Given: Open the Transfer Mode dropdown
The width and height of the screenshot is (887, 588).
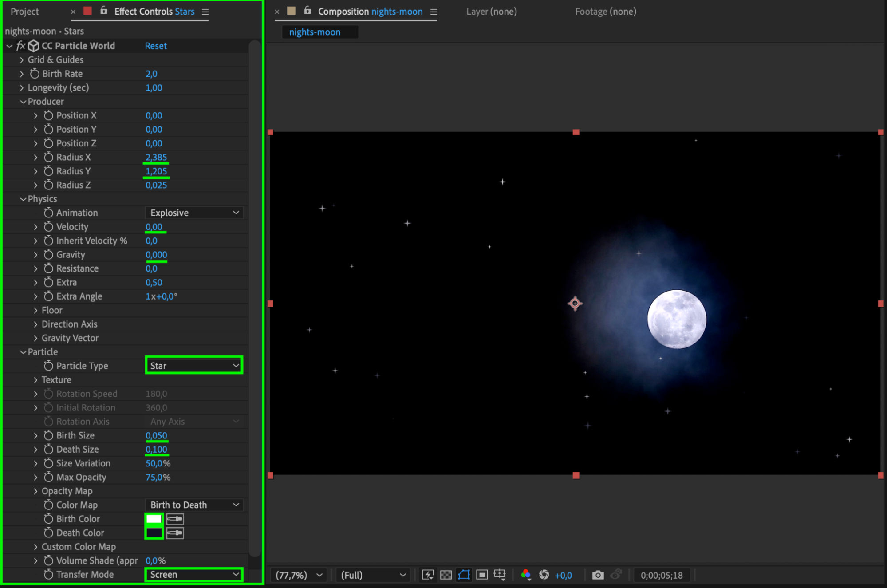Looking at the screenshot, I should coord(194,574).
